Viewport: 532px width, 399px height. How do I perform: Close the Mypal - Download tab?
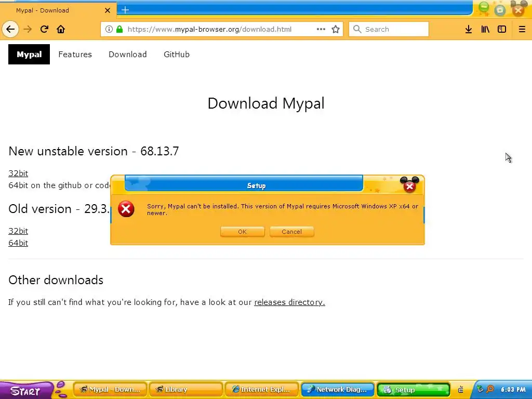pyautogui.click(x=108, y=10)
